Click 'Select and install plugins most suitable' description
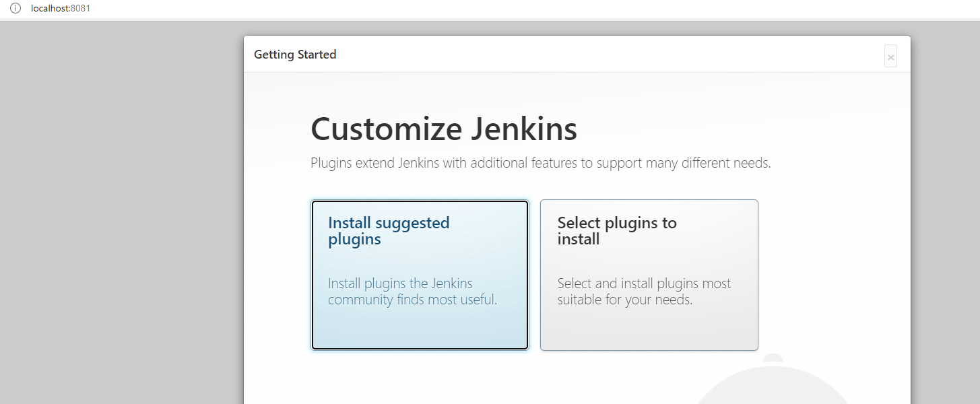Screen dimensions: 980x404 click(644, 292)
